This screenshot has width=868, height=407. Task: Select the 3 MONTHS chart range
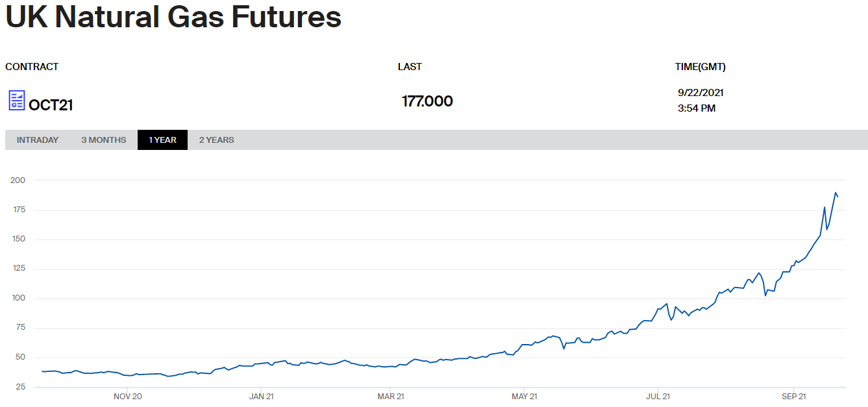104,140
